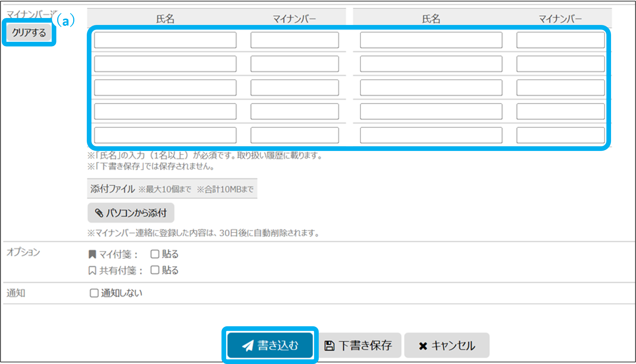Click fourth row right 氏名 field
This screenshot has height=364, width=636.
tap(431, 111)
